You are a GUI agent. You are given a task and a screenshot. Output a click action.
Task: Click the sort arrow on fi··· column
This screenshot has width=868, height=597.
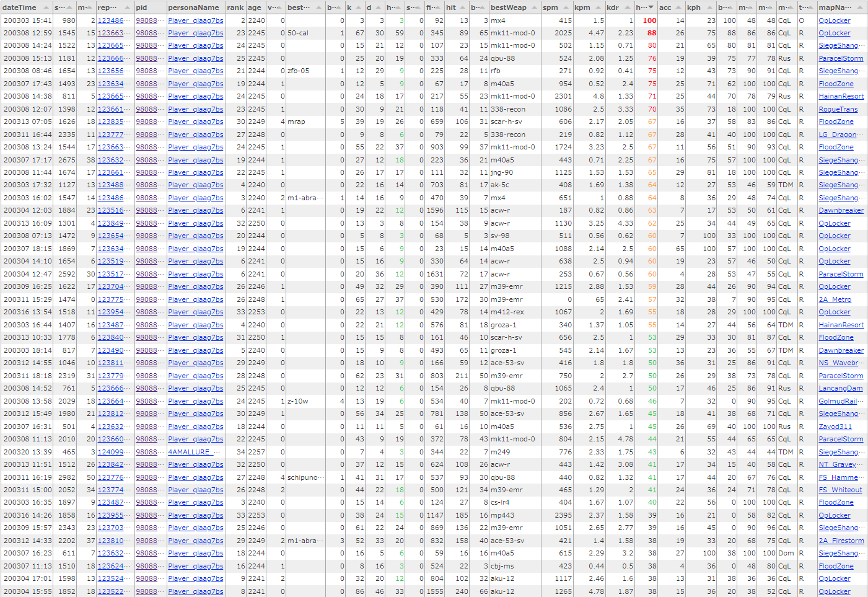pos(438,7)
